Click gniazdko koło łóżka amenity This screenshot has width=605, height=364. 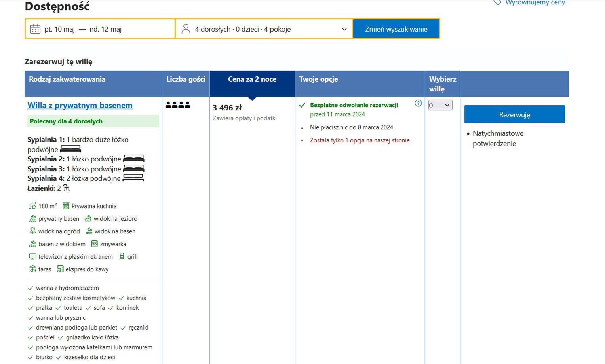pos(92,337)
